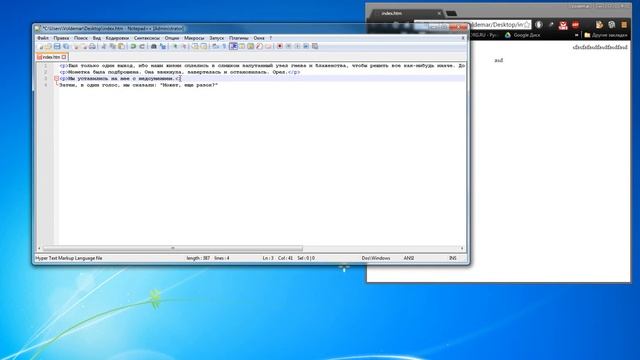This screenshot has height=360, width=640.
Task: Open the Вид menu
Action: pos(97,38)
